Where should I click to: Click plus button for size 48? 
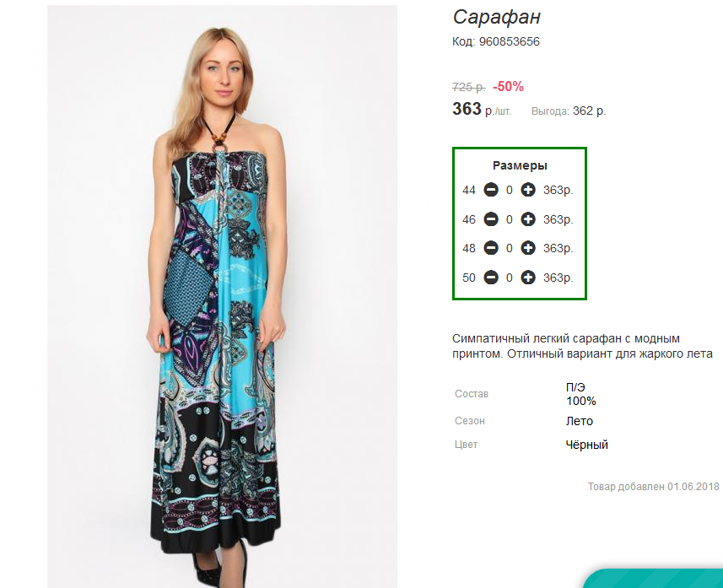528,249
